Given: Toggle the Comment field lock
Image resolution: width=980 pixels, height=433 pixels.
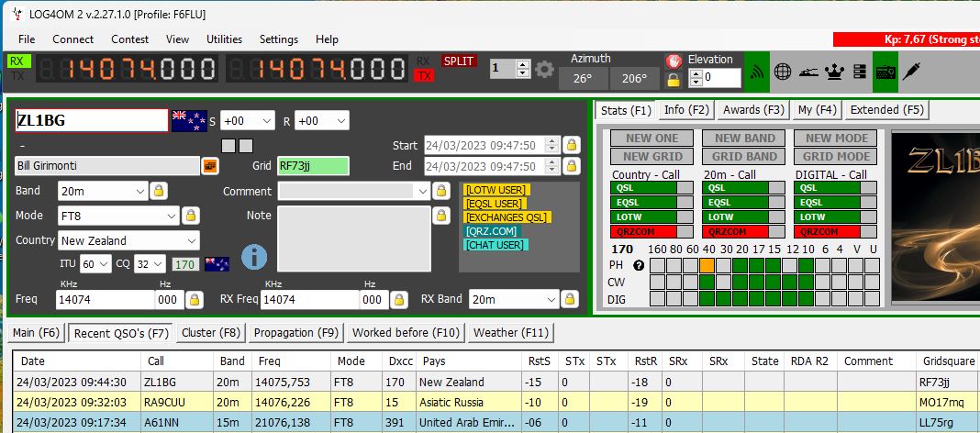Looking at the screenshot, I should 441,191.
